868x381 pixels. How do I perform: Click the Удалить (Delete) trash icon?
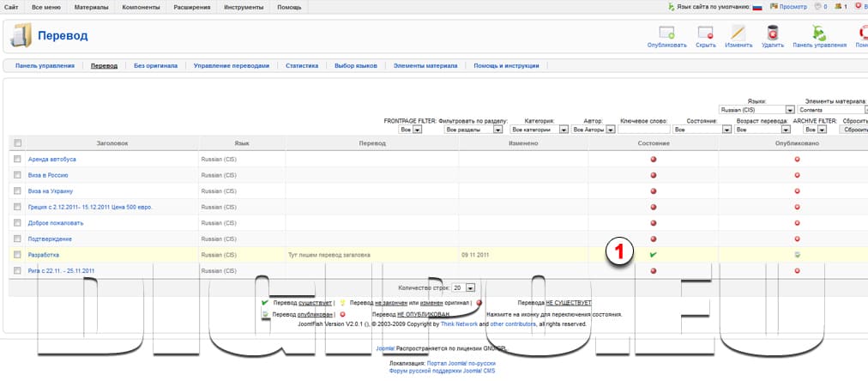[772, 33]
